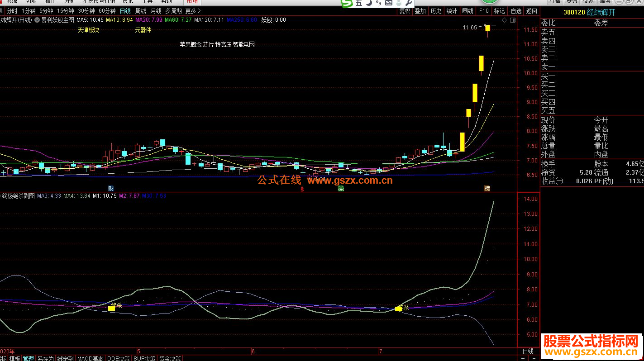The width and height of the screenshot is (644, 361).
Task: Select the 日线 daily period
Action: pyautogui.click(x=125, y=11)
